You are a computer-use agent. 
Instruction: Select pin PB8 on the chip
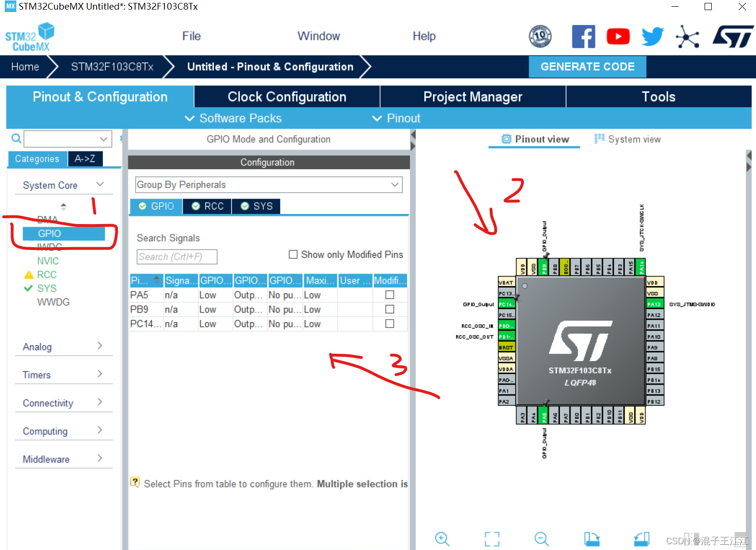(555, 267)
